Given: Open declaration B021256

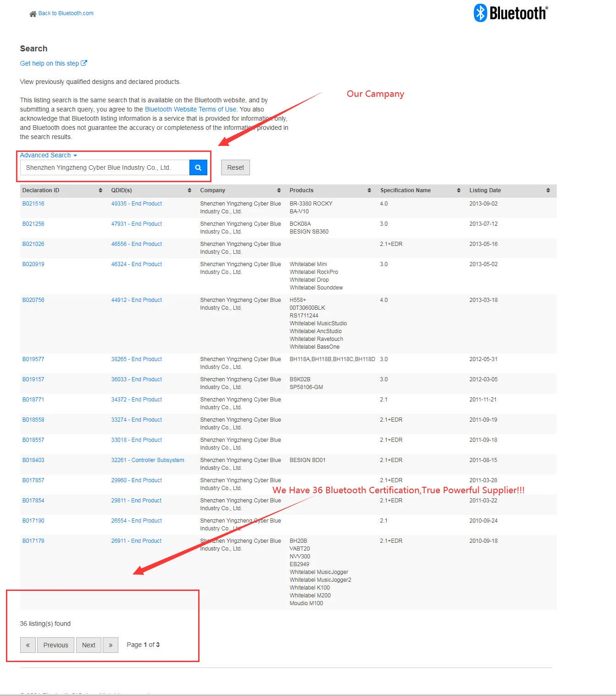Looking at the screenshot, I should (33, 224).
